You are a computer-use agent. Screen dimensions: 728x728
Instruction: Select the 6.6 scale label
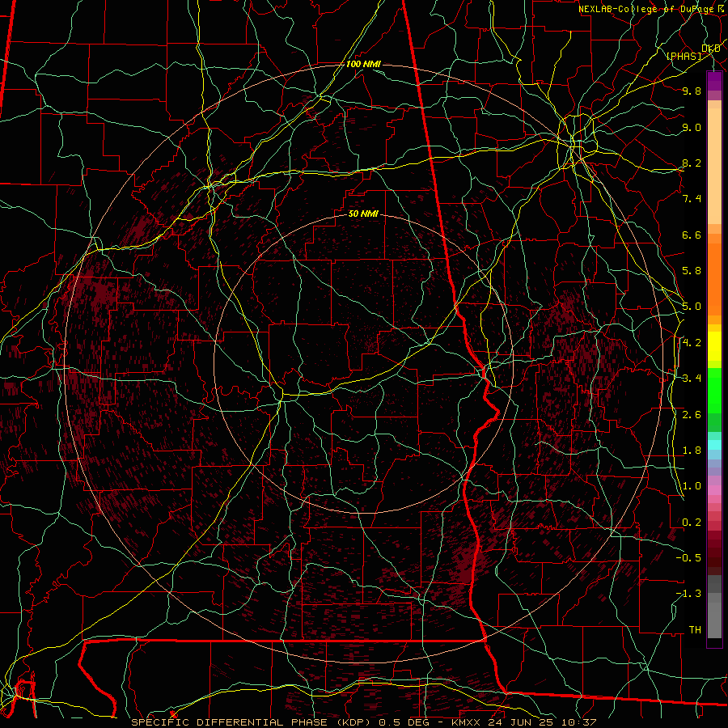(692, 235)
